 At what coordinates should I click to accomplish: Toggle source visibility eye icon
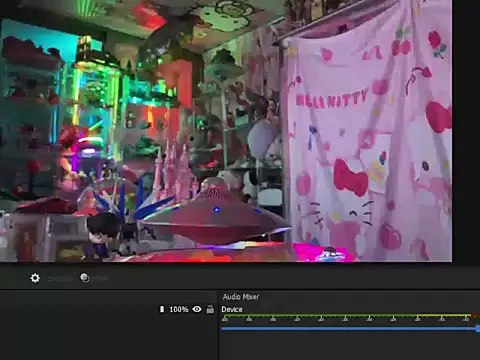click(197, 309)
